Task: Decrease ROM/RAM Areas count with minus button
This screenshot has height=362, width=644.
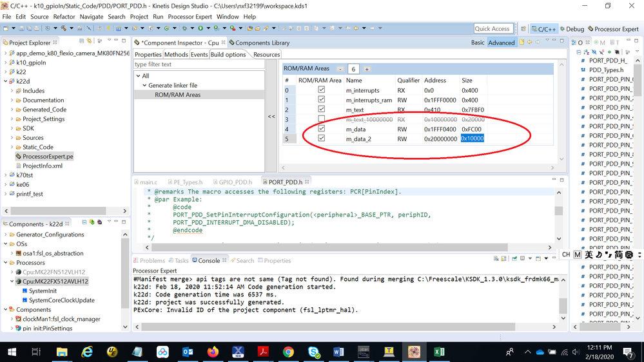Action: [340, 69]
